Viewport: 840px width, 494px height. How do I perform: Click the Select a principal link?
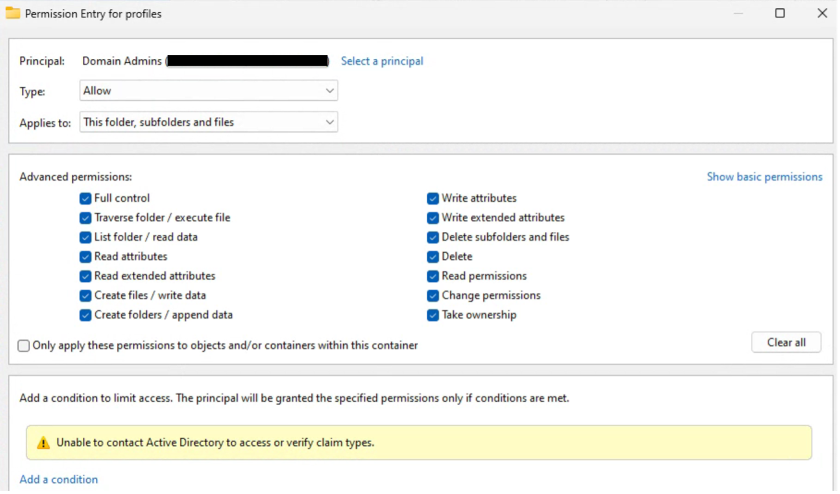click(x=382, y=61)
